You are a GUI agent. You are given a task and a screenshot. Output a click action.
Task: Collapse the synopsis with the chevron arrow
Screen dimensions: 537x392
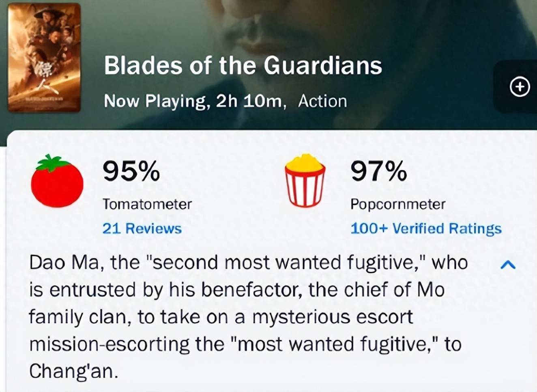click(x=508, y=265)
